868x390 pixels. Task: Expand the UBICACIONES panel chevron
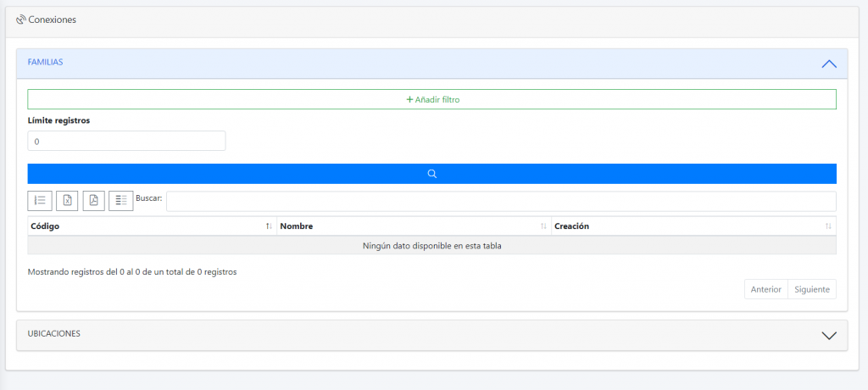pyautogui.click(x=829, y=335)
